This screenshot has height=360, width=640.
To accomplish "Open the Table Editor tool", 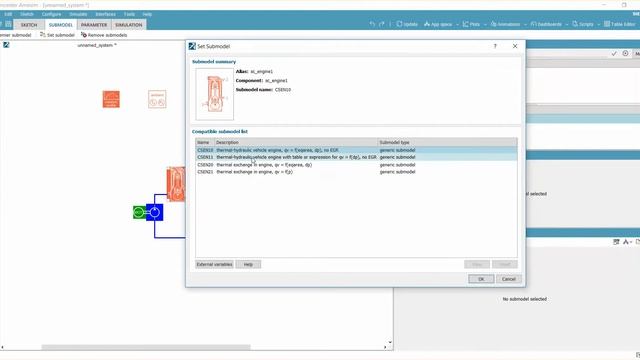I will (x=620, y=24).
